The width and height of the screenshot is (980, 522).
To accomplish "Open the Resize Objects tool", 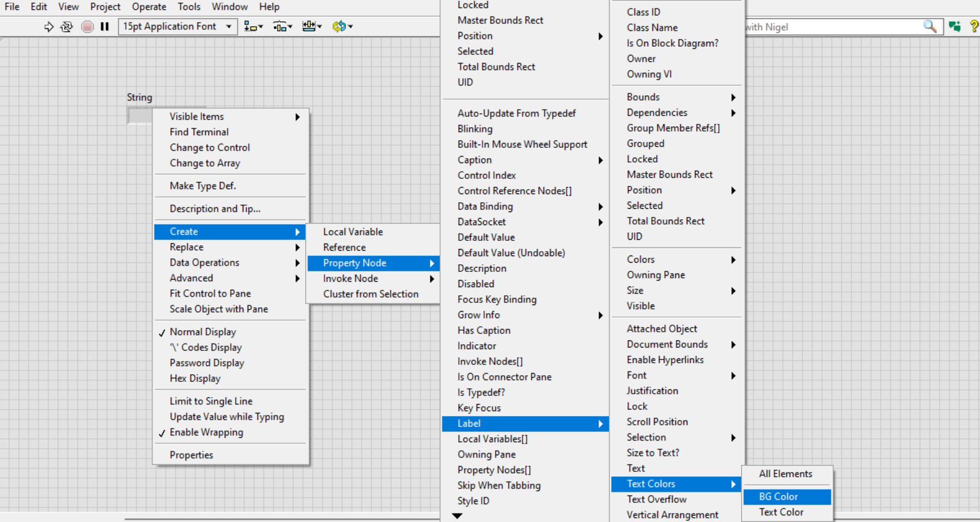I will (311, 27).
